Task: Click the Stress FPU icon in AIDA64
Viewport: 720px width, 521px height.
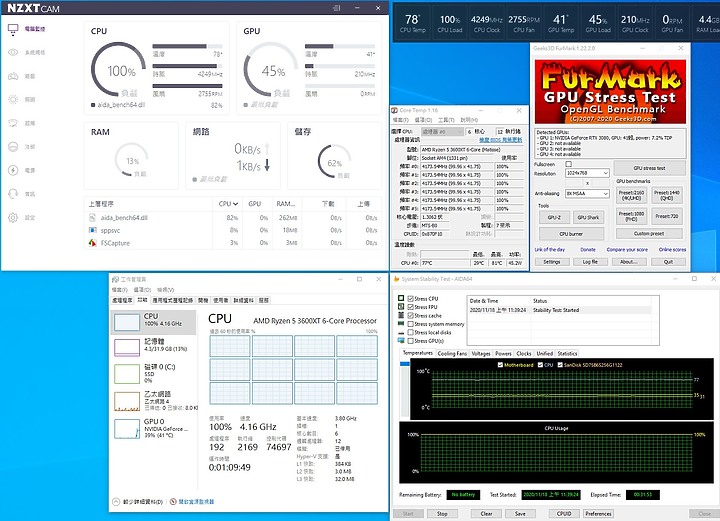Action: 401,307
